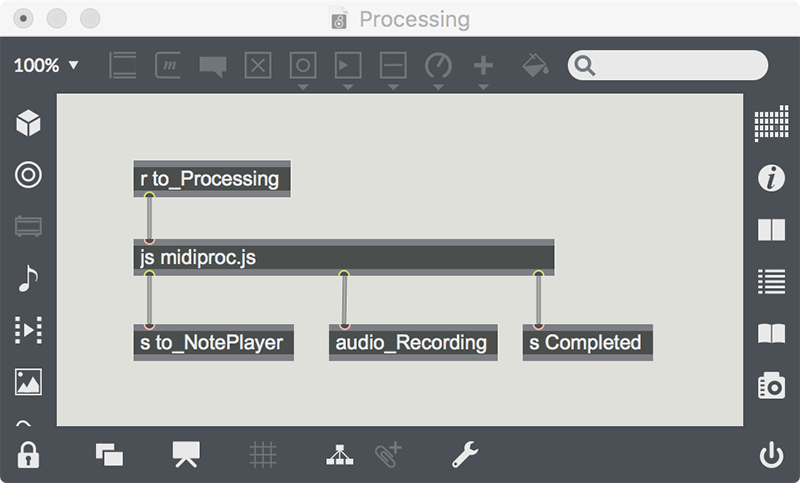Viewport: 800px width, 483px height.
Task: Click the search field in toolbar
Action: (667, 65)
